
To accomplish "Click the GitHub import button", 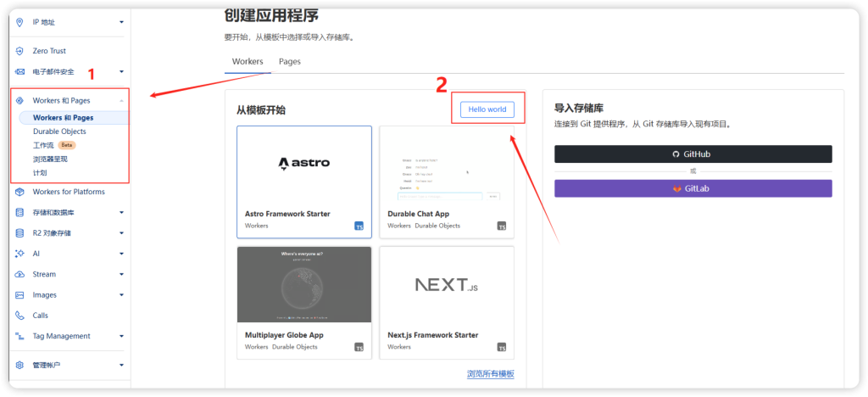I will (693, 154).
